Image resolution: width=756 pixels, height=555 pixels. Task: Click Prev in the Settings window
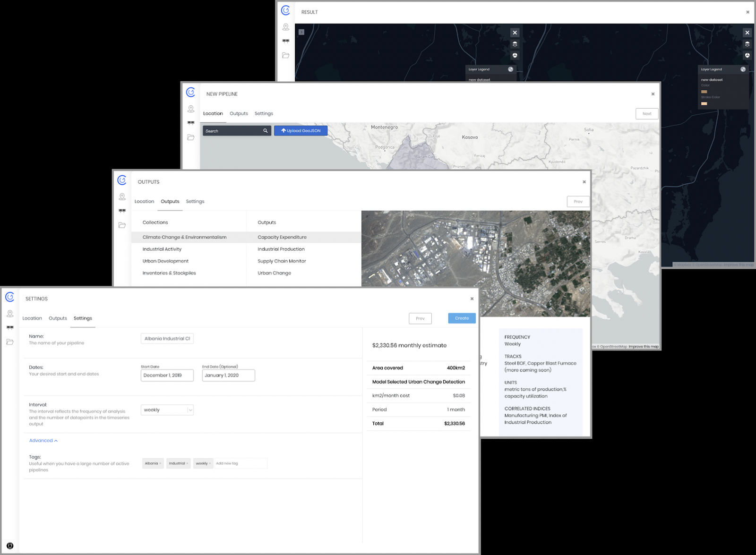(x=420, y=319)
